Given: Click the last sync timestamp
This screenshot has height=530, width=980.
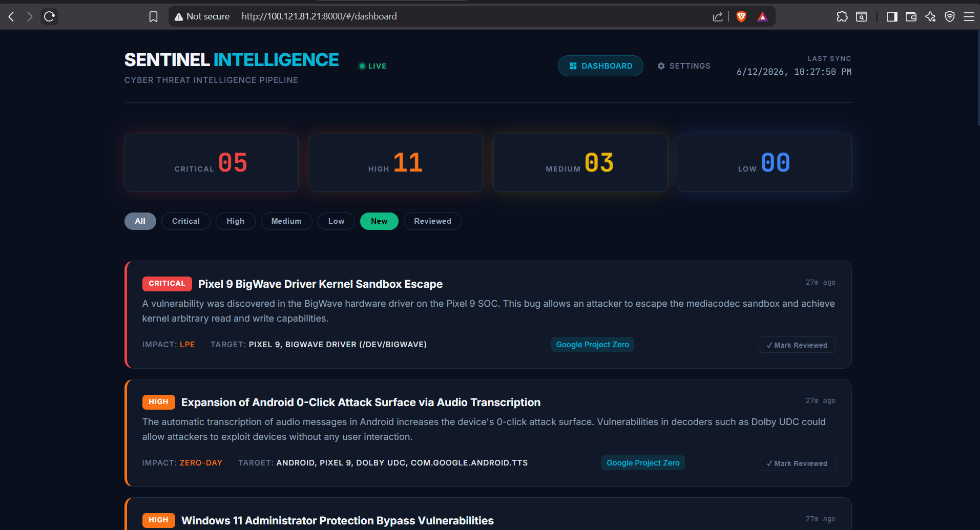Looking at the screenshot, I should pyautogui.click(x=794, y=72).
